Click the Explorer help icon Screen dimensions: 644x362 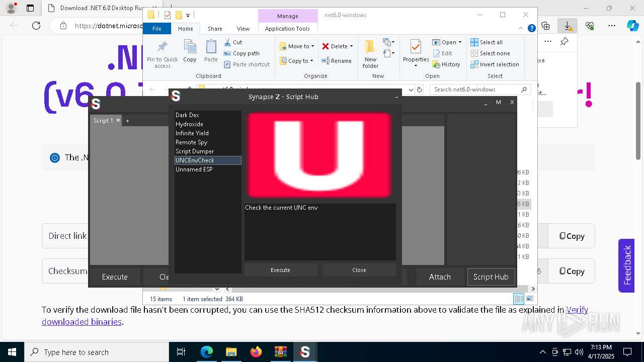(531, 29)
